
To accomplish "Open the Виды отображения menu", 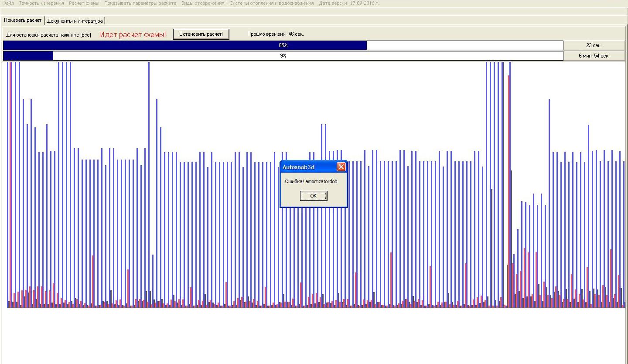I will pyautogui.click(x=203, y=3).
